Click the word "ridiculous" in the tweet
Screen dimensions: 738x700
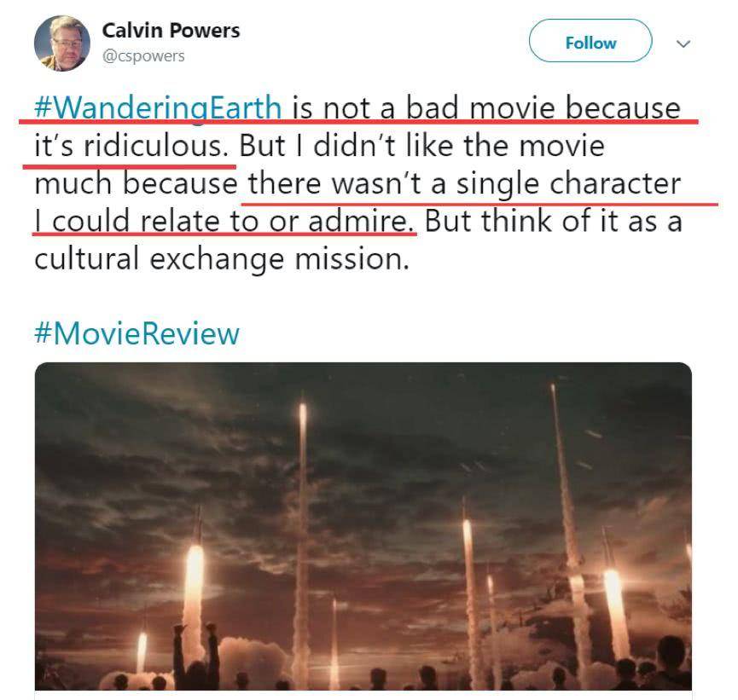point(156,146)
